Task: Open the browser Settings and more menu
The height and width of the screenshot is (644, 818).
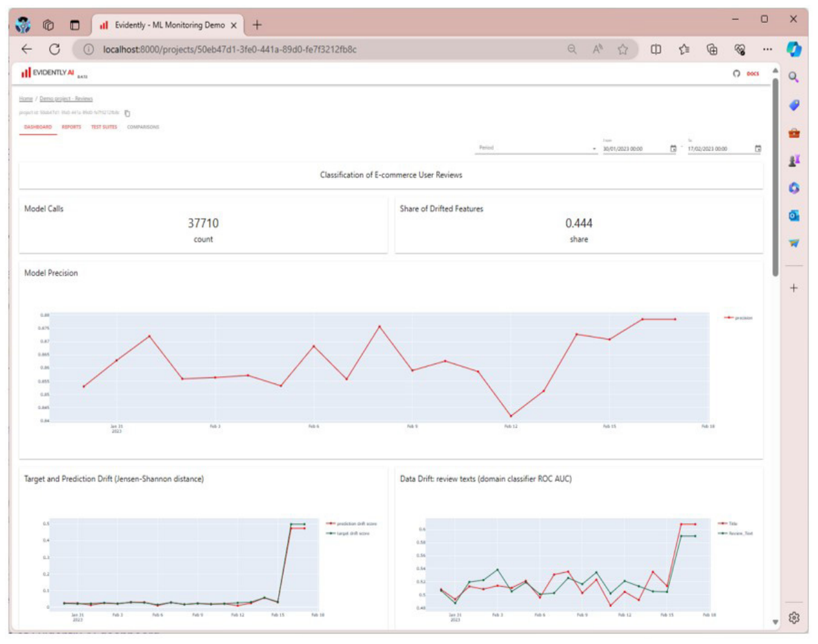Action: (x=767, y=49)
